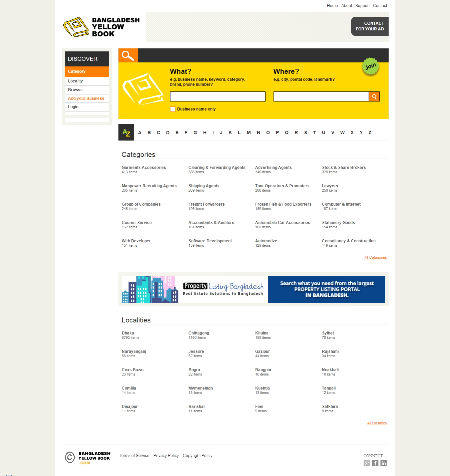
Task: Open the Property Listing Bangladesh banner
Action: (253, 289)
